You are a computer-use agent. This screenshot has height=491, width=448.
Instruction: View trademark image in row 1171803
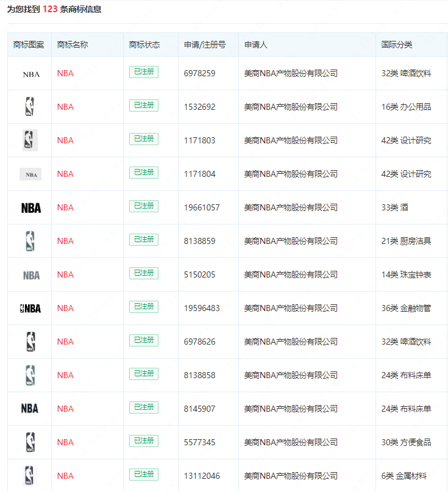click(x=30, y=140)
